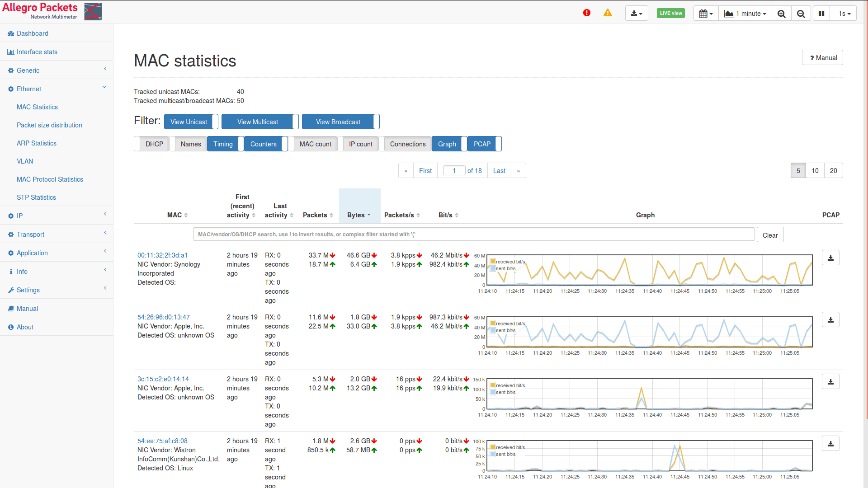
Task: Click the orange warning triangle icon
Action: click(608, 13)
